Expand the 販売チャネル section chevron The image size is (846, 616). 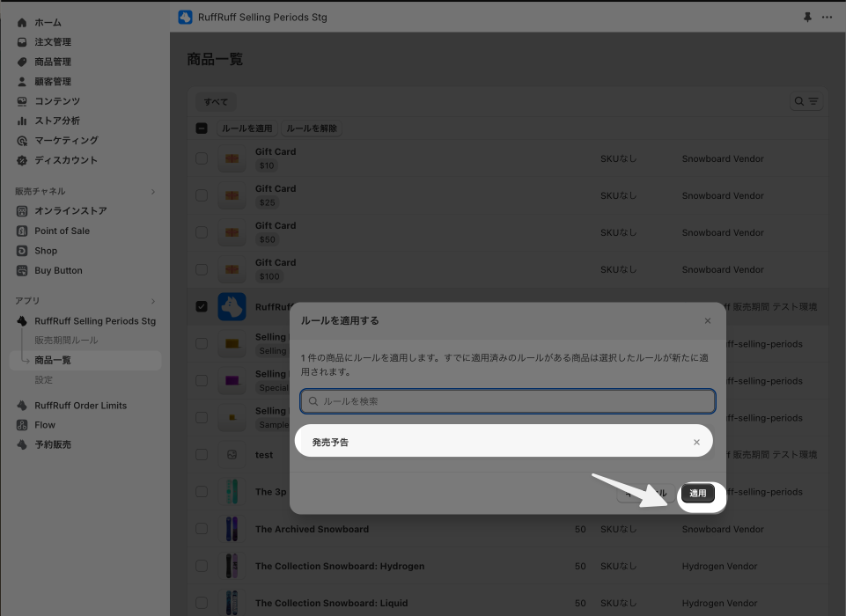[x=153, y=192]
